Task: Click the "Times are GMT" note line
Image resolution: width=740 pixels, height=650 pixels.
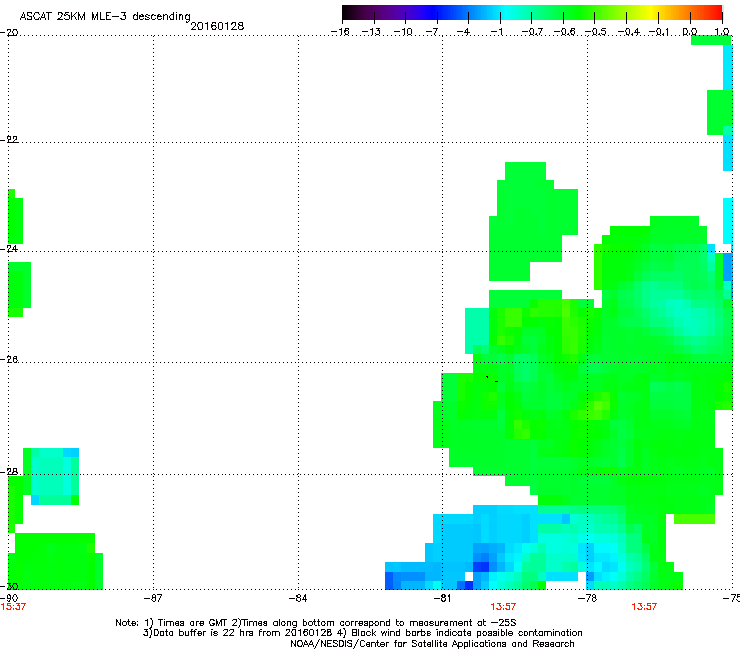Action: pos(316,623)
